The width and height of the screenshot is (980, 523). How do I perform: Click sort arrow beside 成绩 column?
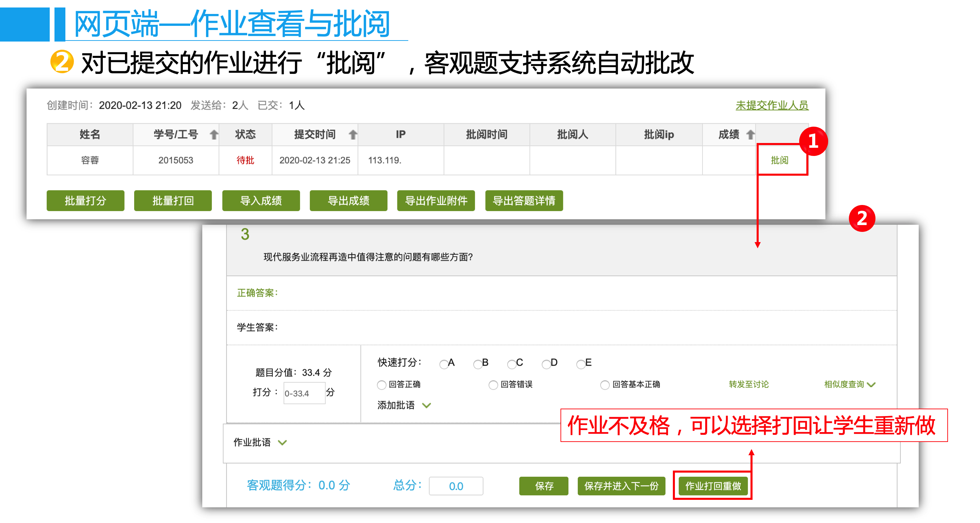750,134
